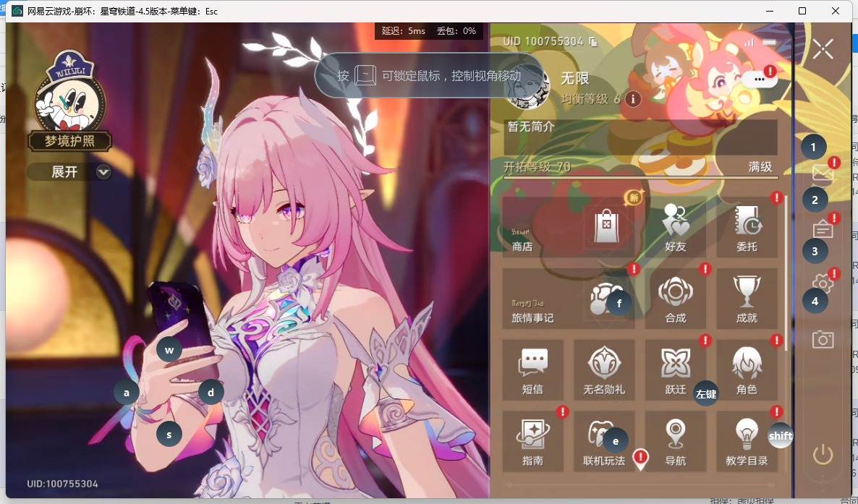Open the three-dot more options button
This screenshot has width=858, height=504.
coord(759,79)
